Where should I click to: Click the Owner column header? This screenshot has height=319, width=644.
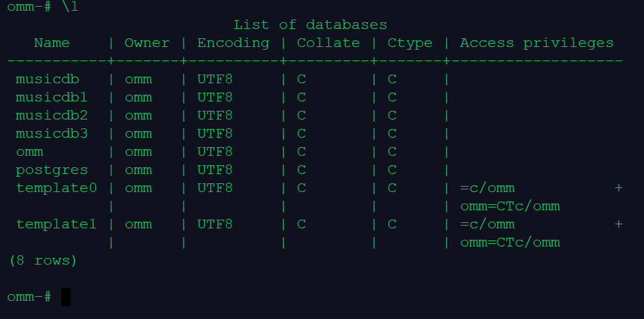(147, 43)
